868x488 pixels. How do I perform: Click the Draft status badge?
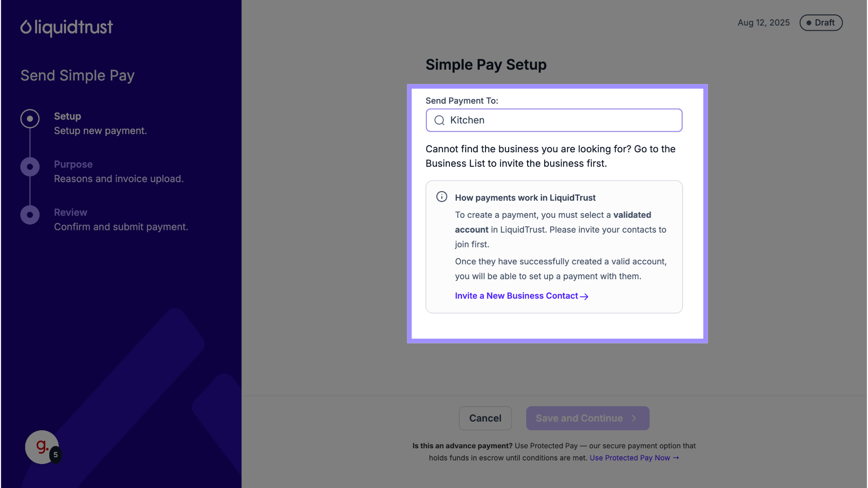pyautogui.click(x=821, y=23)
